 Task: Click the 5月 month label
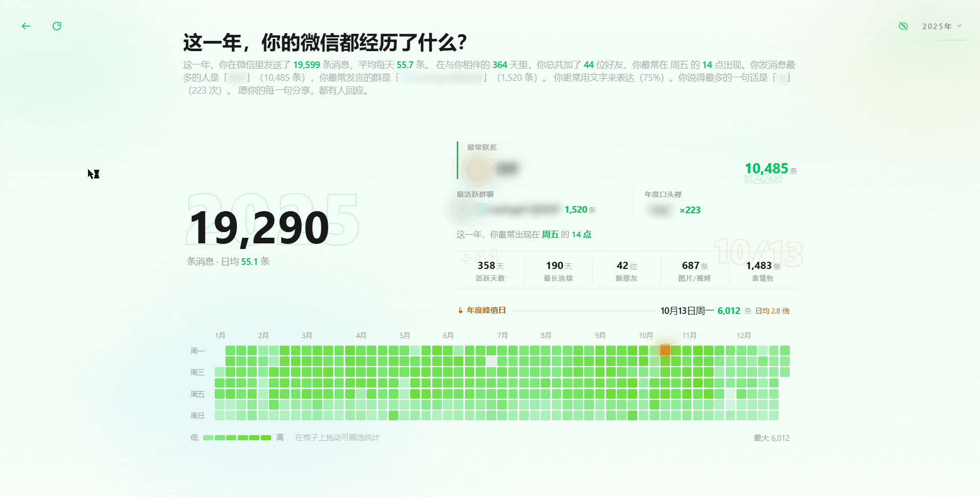(x=405, y=335)
